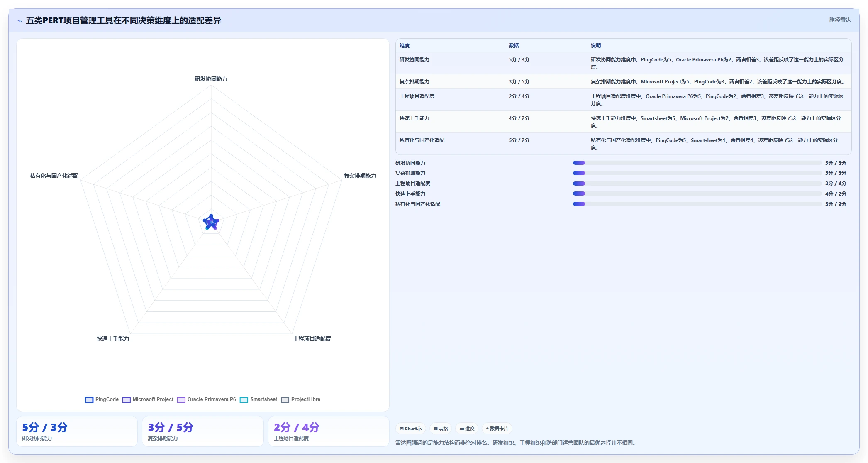
Task: Click the header icon beside the title
Action: point(20,21)
